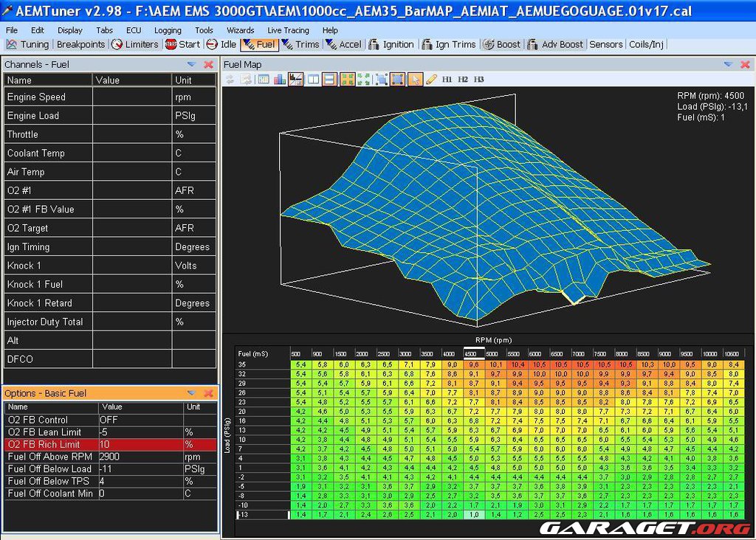The height and width of the screenshot is (540, 756).
Task: Close the Fuel Map panel
Action: coord(746,65)
